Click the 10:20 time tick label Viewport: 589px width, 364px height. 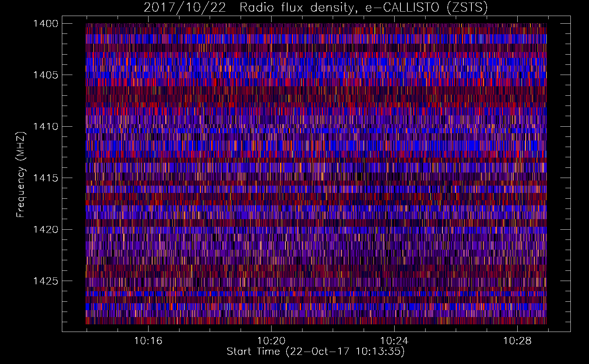coord(271,341)
